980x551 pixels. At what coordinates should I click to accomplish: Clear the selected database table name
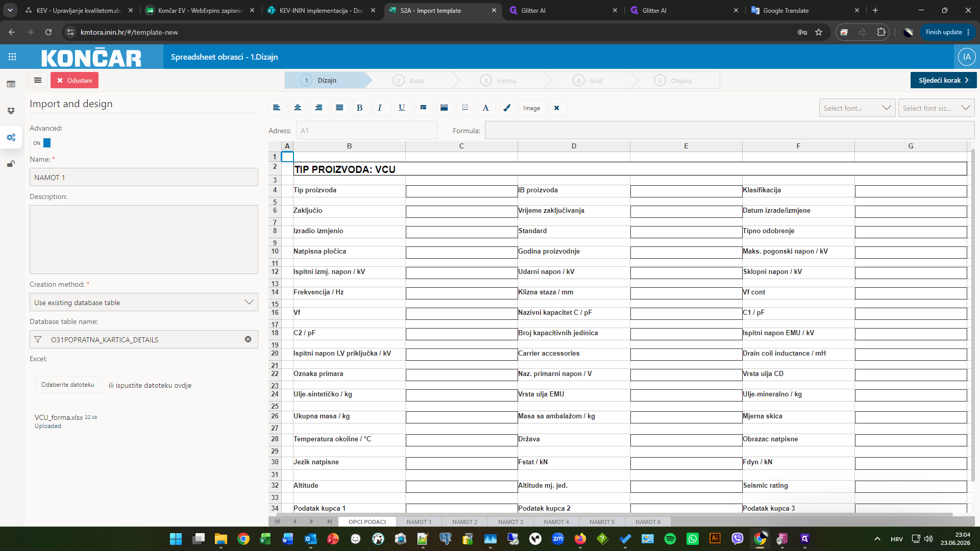(x=248, y=339)
